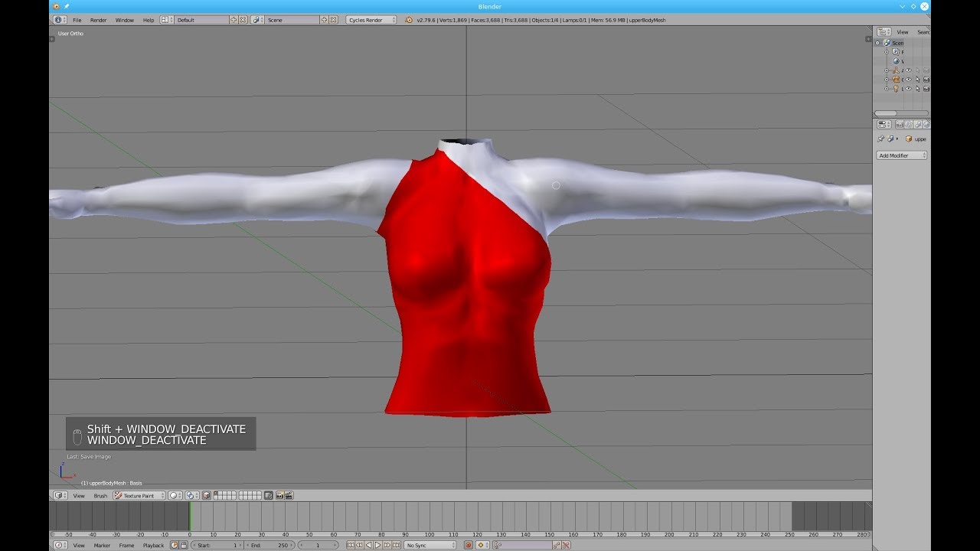Image resolution: width=980 pixels, height=551 pixels.
Task: Toggle the preview range clock icon
Action: pyautogui.click(x=175, y=546)
